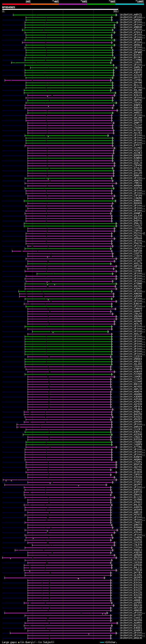Select the UniRef100_P13705 entry
Viewport: 146px width, 644px height.
(131, 560)
